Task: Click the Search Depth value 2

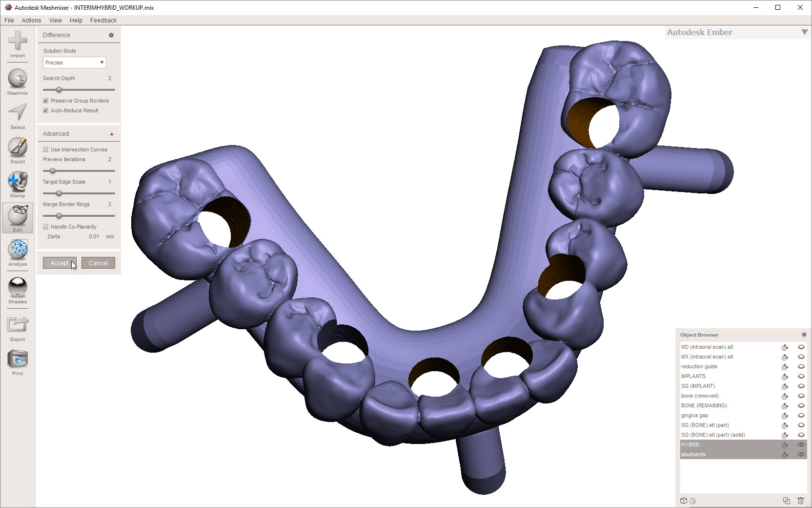Action: [x=110, y=78]
